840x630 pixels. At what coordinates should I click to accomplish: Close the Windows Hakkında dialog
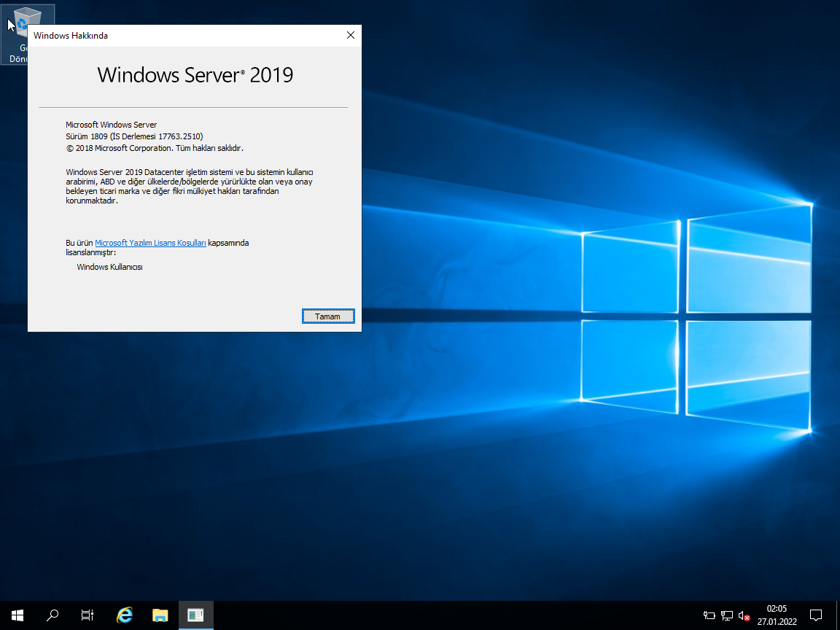point(350,35)
